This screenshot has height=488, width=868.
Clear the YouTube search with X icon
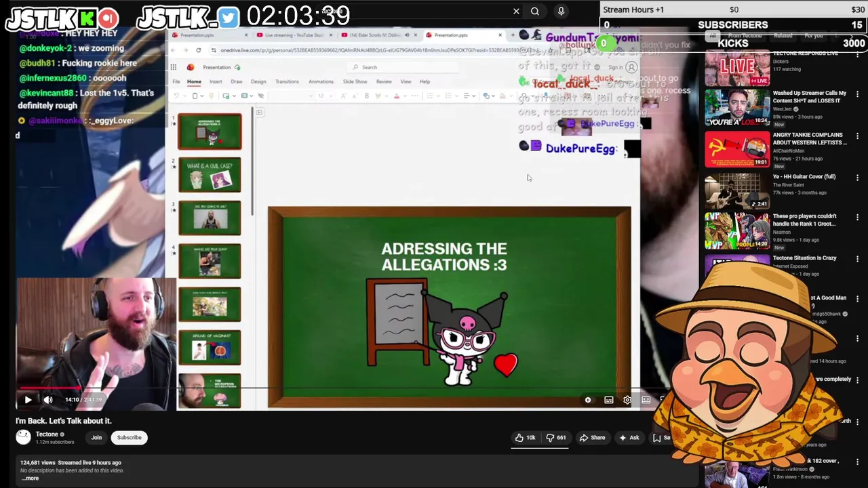(x=516, y=11)
